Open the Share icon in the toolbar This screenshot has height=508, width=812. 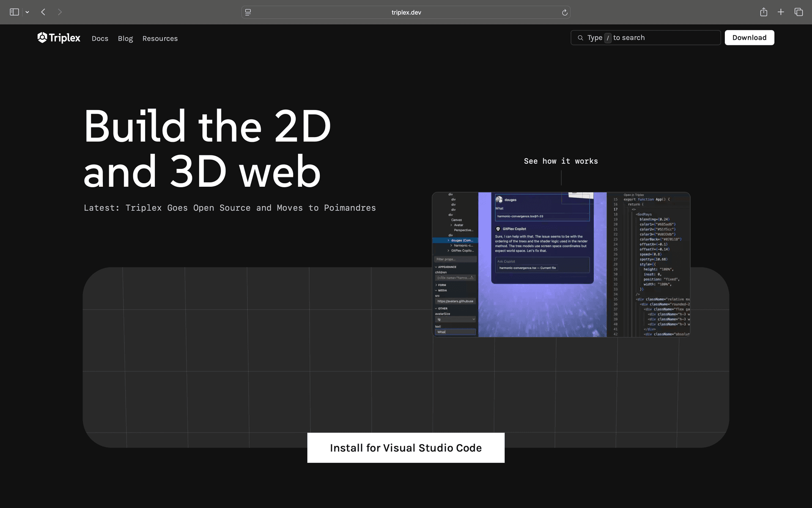point(763,12)
